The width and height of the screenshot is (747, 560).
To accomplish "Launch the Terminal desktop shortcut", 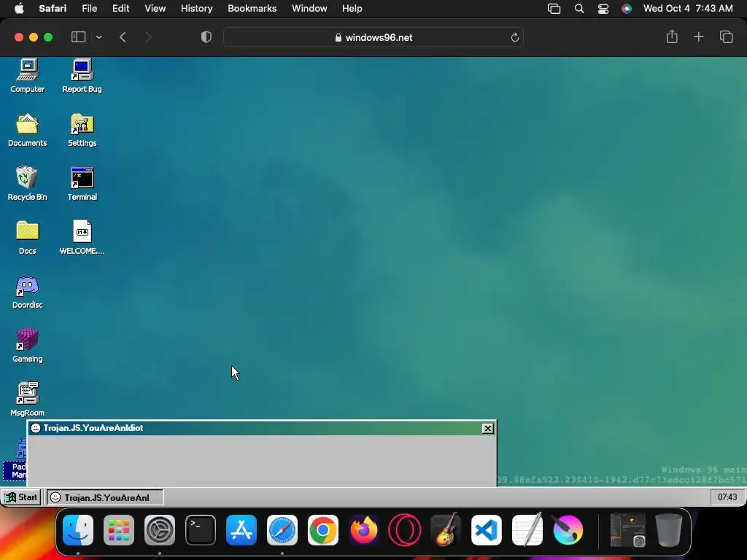I will pyautogui.click(x=82, y=183).
